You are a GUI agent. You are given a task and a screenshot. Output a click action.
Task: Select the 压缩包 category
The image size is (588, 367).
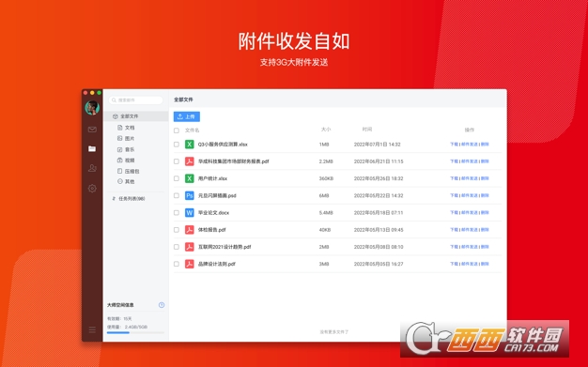tap(129, 171)
